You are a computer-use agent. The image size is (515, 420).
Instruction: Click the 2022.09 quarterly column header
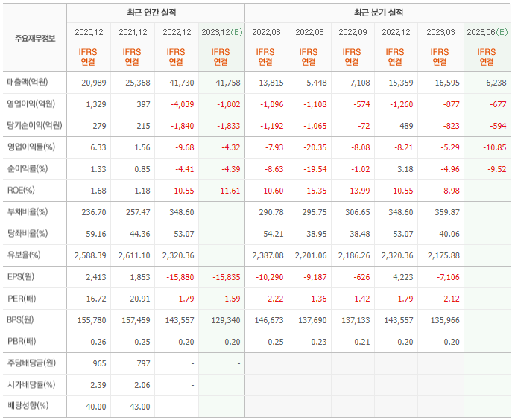click(353, 32)
